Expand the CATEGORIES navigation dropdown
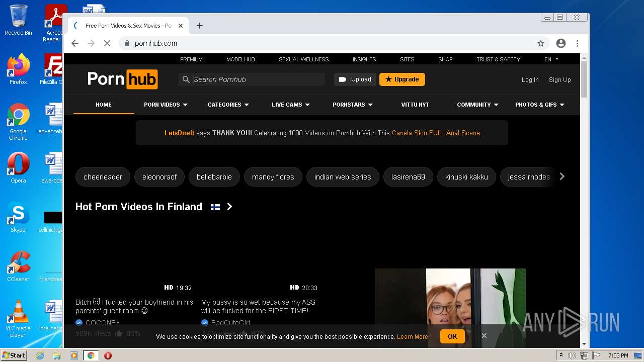Screen dimensions: 644x362 point(228,105)
